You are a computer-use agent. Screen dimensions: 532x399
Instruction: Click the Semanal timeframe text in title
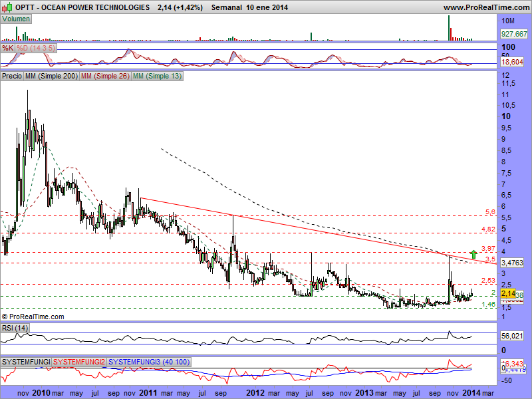point(226,7)
